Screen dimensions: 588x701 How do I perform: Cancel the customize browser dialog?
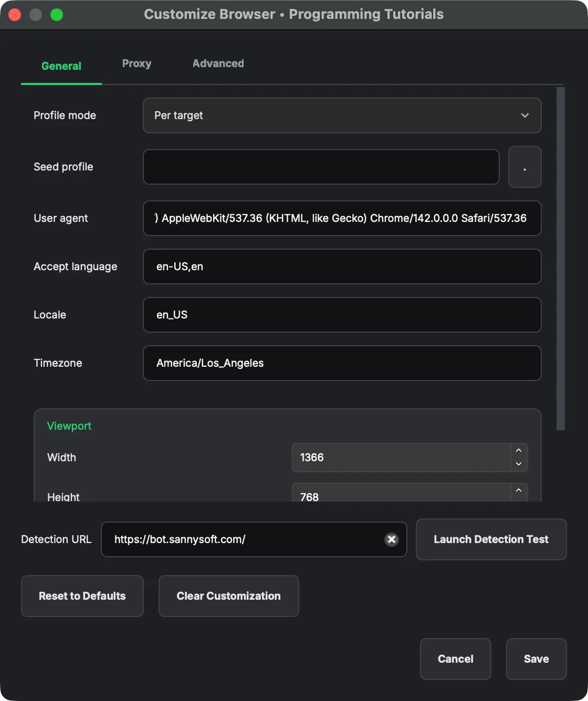point(455,659)
